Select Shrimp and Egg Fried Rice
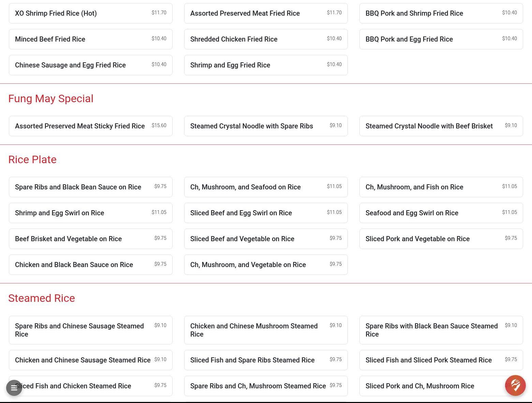The height and width of the screenshot is (403, 532). click(266, 65)
